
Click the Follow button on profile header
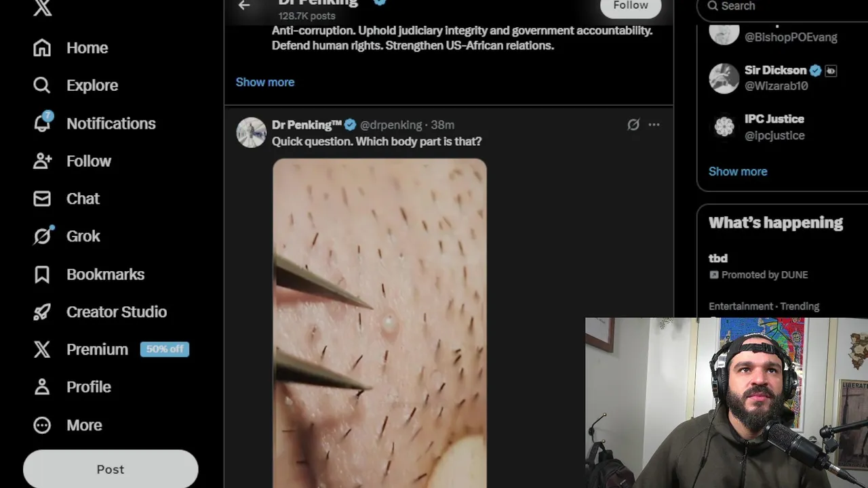(631, 5)
